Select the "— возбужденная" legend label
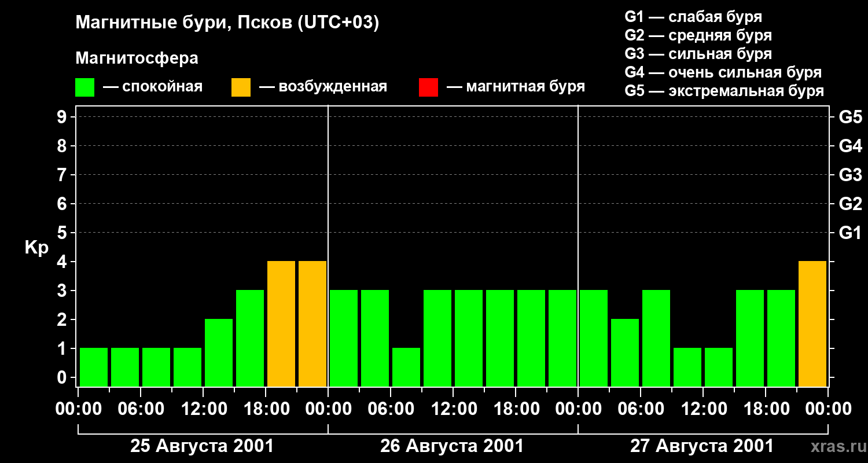Viewport: 868px width, 463px height. (x=323, y=87)
